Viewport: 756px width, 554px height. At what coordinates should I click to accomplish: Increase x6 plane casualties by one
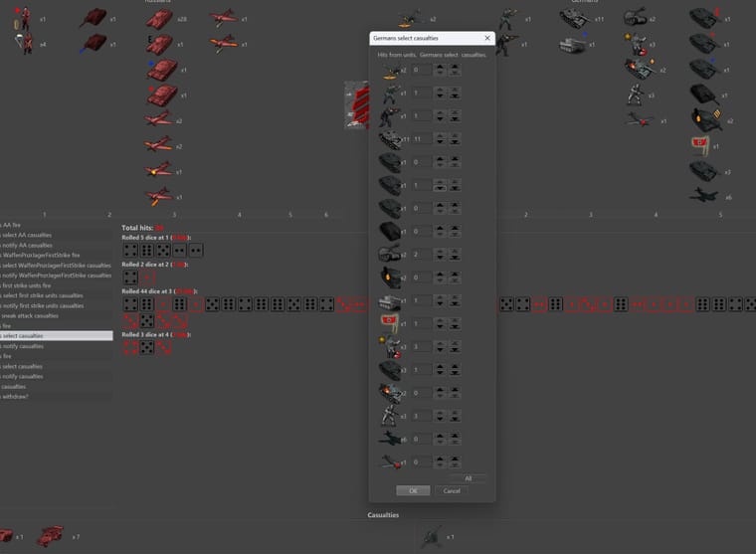click(x=440, y=436)
